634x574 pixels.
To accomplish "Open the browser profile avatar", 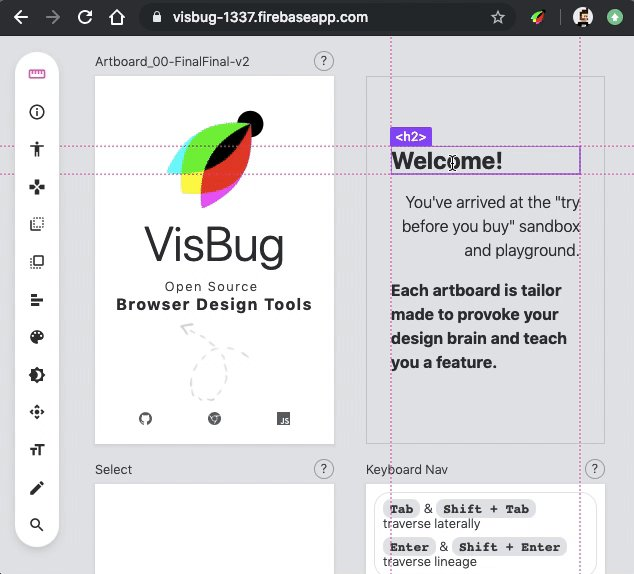I will [583, 17].
